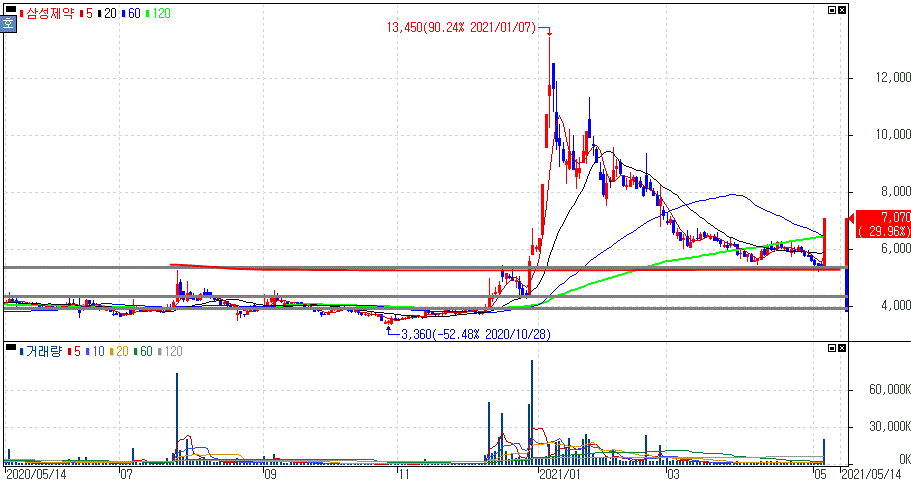Close the price chart panel

tap(842, 10)
